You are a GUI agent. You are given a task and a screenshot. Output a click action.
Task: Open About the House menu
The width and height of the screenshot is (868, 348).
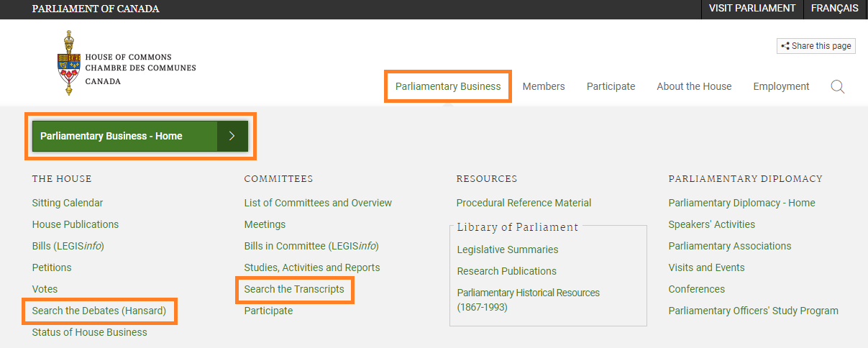[694, 86]
